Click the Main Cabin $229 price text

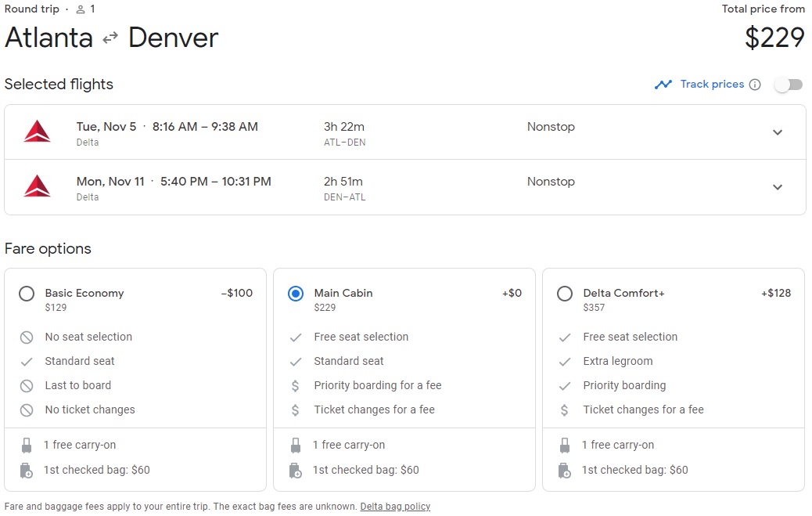[x=325, y=308]
